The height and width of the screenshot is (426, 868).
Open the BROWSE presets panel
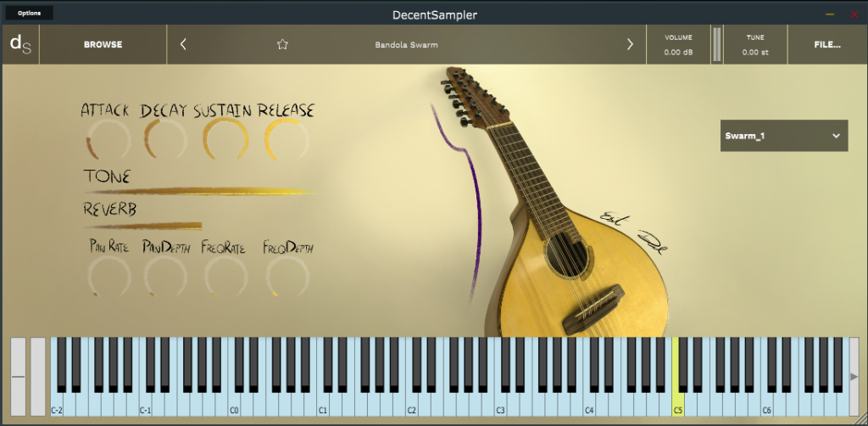pos(103,44)
